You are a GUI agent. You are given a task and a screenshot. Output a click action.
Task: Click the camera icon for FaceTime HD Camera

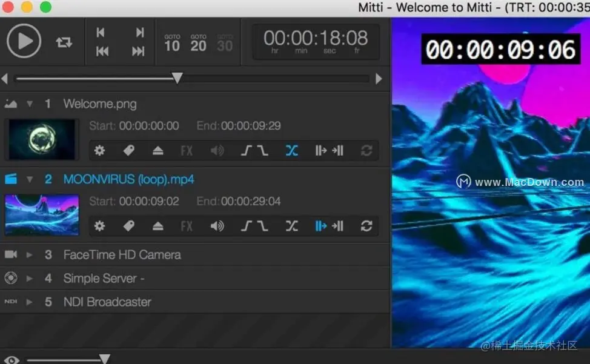[11, 254]
